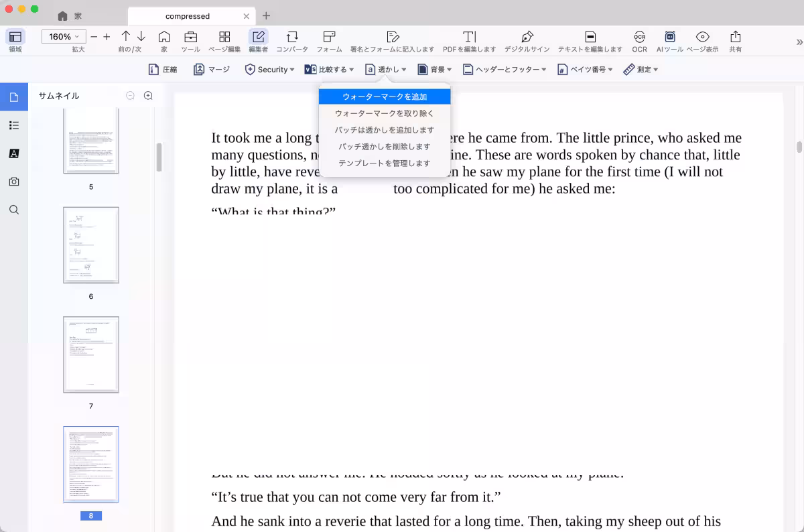Expand the 160% zoom level dropdown

pyautogui.click(x=64, y=37)
